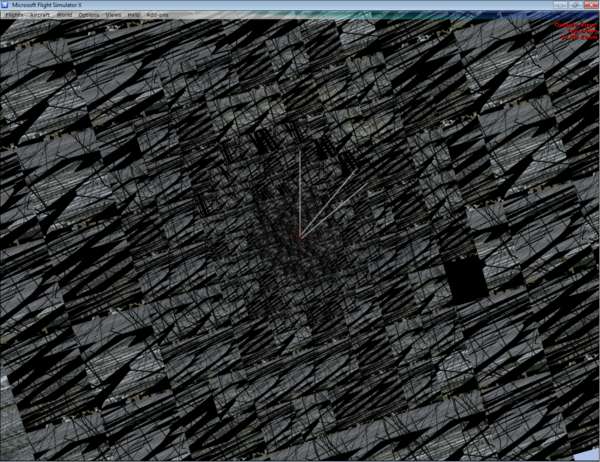Open the Aircraft menu
This screenshot has width=600, height=462.
(40, 15)
